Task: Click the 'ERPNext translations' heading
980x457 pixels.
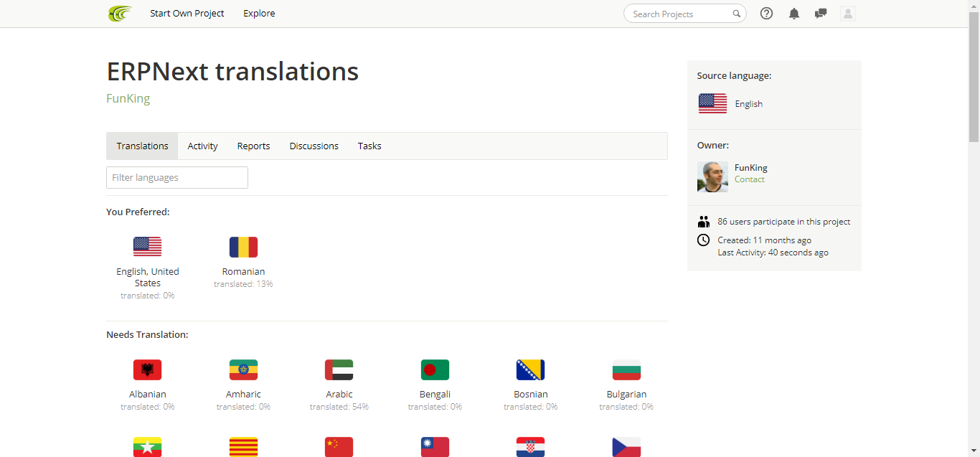Action: pos(232,72)
